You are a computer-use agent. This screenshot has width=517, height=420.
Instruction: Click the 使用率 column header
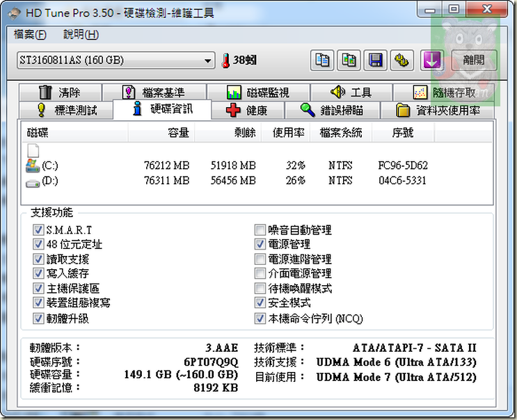pyautogui.click(x=285, y=133)
